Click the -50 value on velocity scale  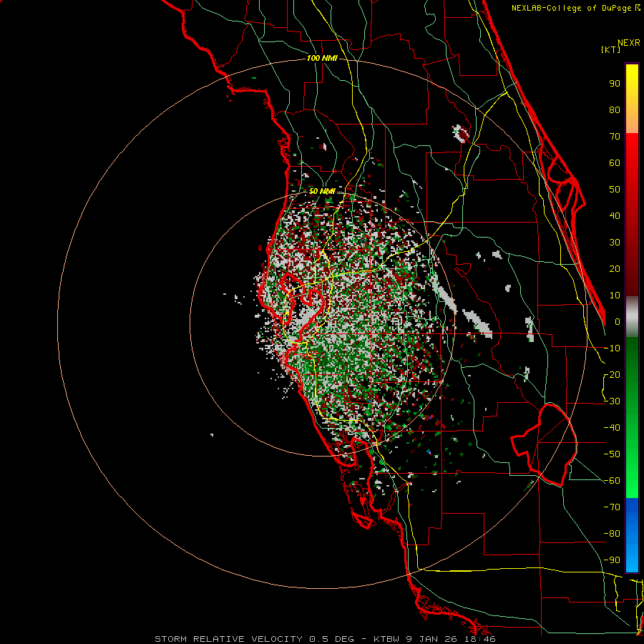[x=612, y=454]
